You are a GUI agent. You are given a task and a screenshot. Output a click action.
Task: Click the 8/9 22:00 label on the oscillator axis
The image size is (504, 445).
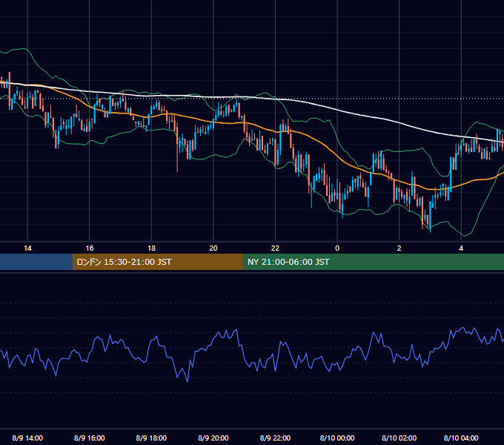[x=275, y=438]
